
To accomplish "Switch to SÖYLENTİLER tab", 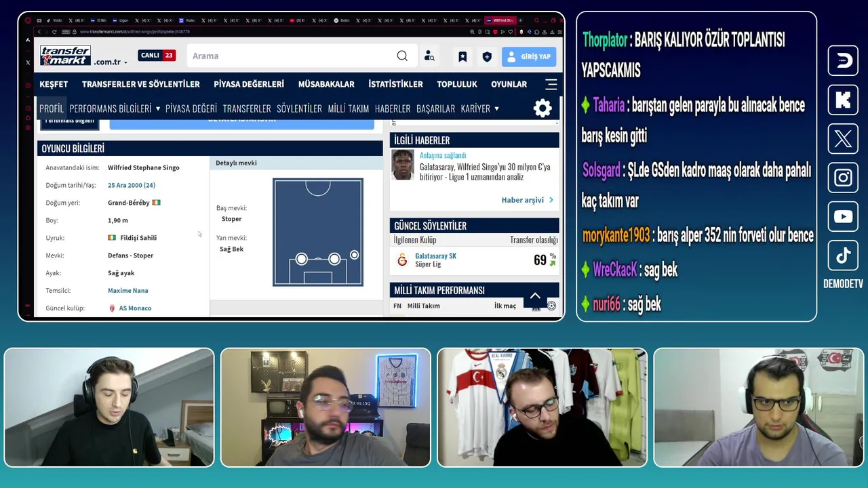I will [299, 108].
